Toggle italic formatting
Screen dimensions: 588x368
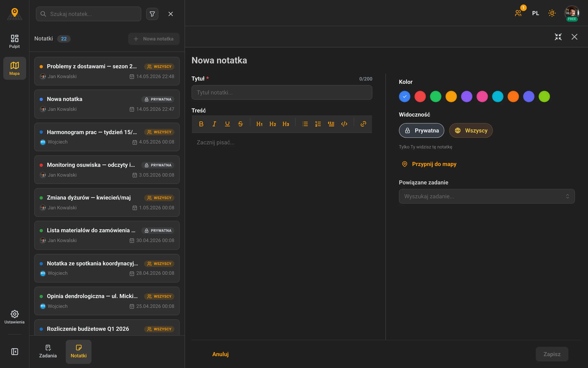214,124
